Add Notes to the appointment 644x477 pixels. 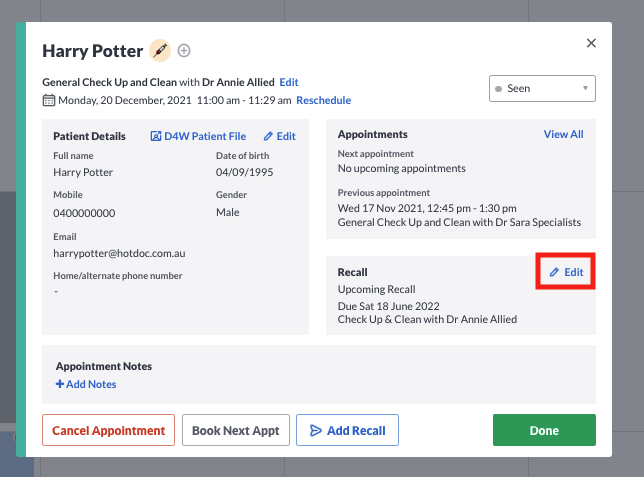click(x=86, y=384)
